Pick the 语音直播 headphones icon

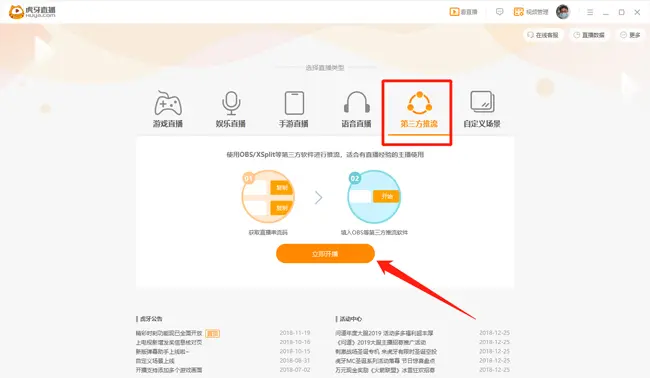357,102
